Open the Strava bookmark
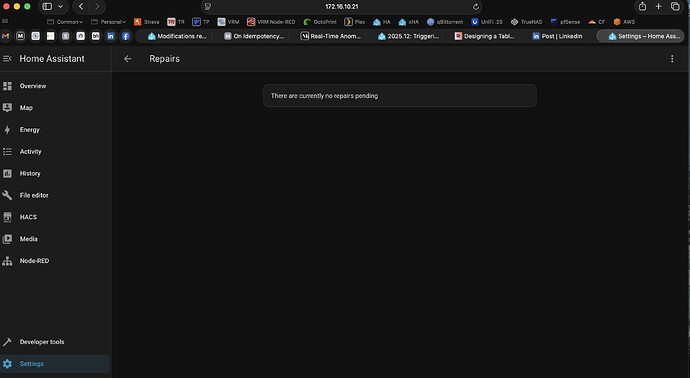Screen dimensions: 690x378 (147, 22)
